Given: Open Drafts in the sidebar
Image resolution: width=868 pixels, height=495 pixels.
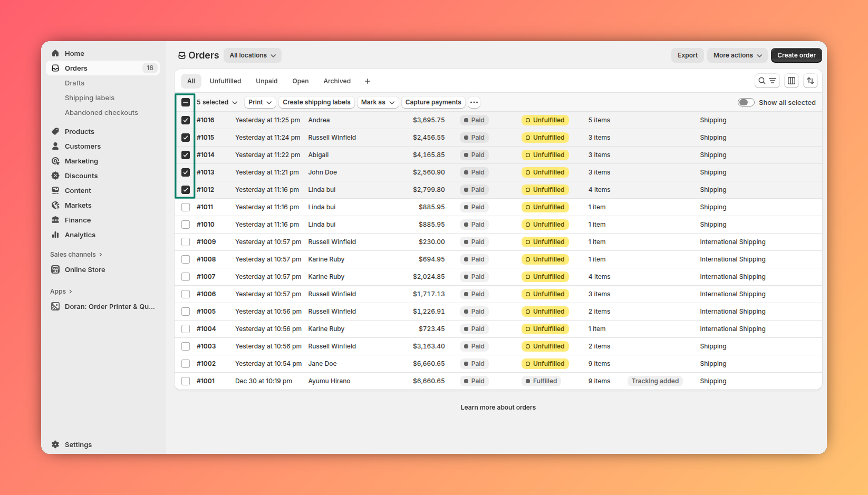Looking at the screenshot, I should (x=74, y=83).
